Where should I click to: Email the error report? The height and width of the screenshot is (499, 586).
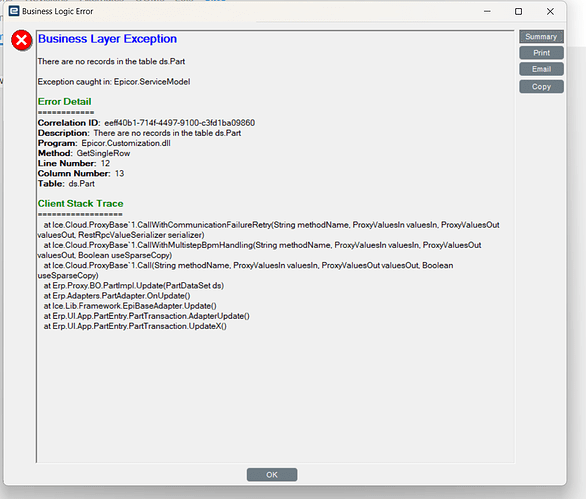coord(541,69)
